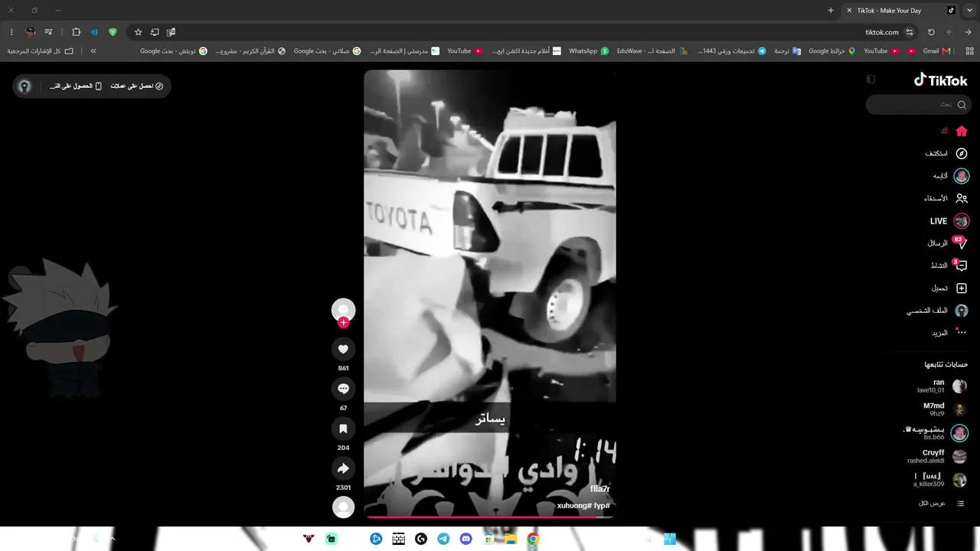
Task: Open the WhatsApp bookmark
Action: pyautogui.click(x=589, y=51)
